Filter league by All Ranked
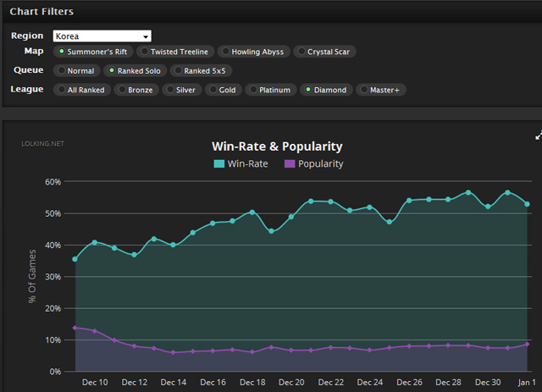 tap(81, 90)
